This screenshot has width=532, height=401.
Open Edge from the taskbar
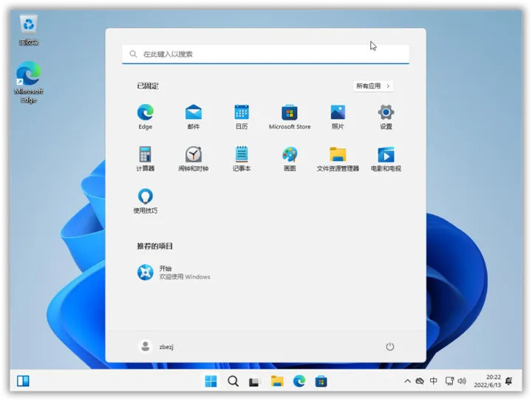[299, 381]
